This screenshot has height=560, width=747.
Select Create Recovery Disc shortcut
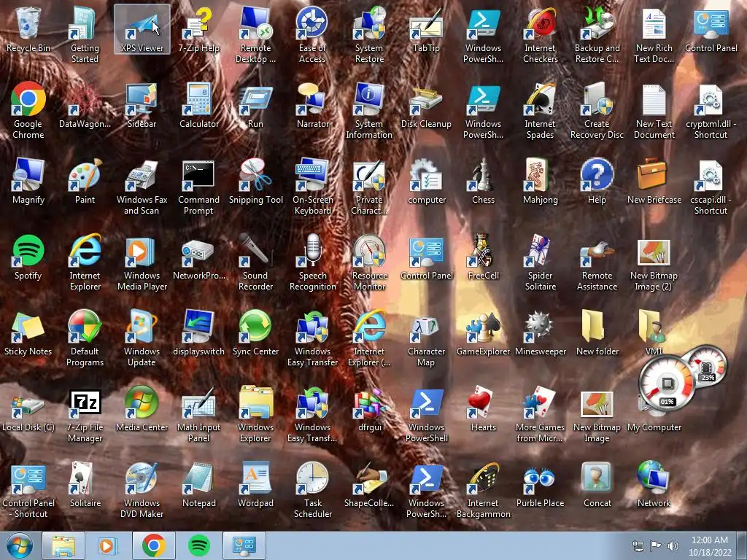coord(597,112)
